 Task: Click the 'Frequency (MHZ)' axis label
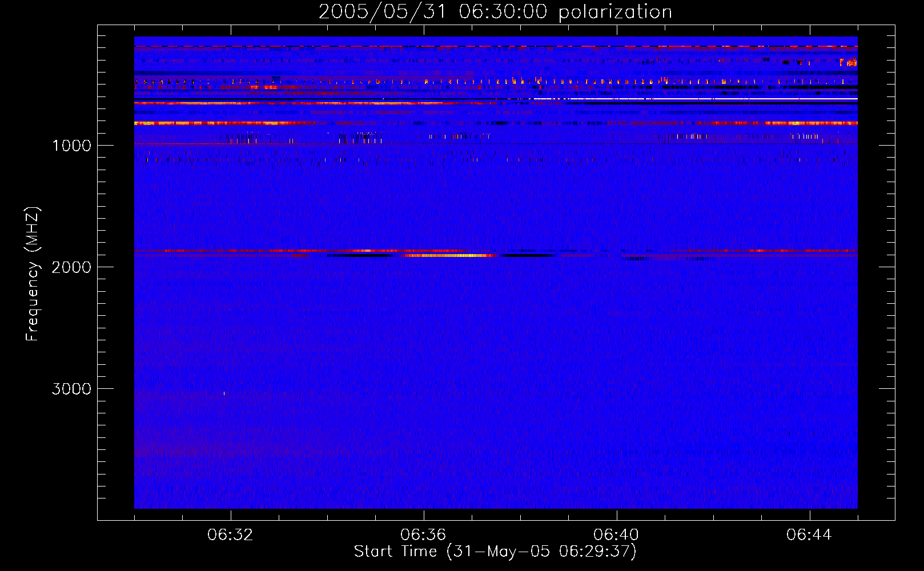pyautogui.click(x=33, y=274)
